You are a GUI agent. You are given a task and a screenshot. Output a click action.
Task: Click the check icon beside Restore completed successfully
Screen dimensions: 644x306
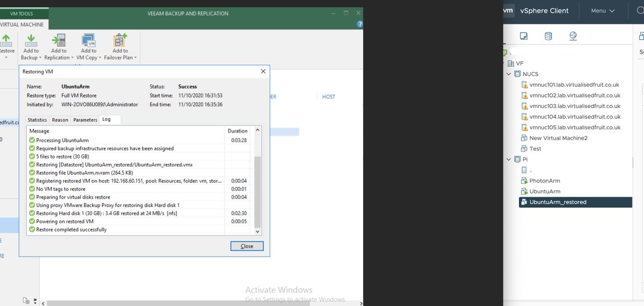(x=32, y=230)
